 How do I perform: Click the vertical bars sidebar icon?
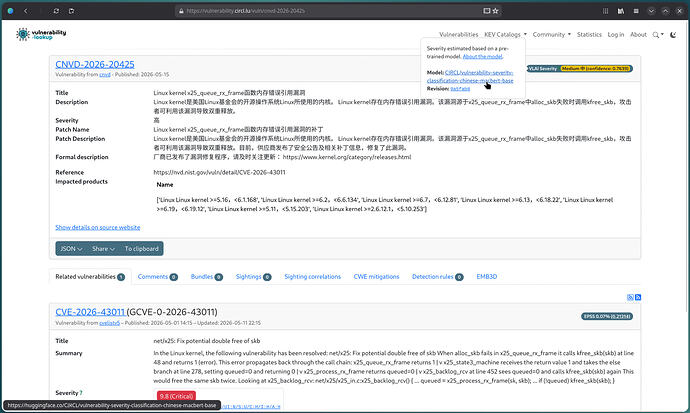pos(606,11)
